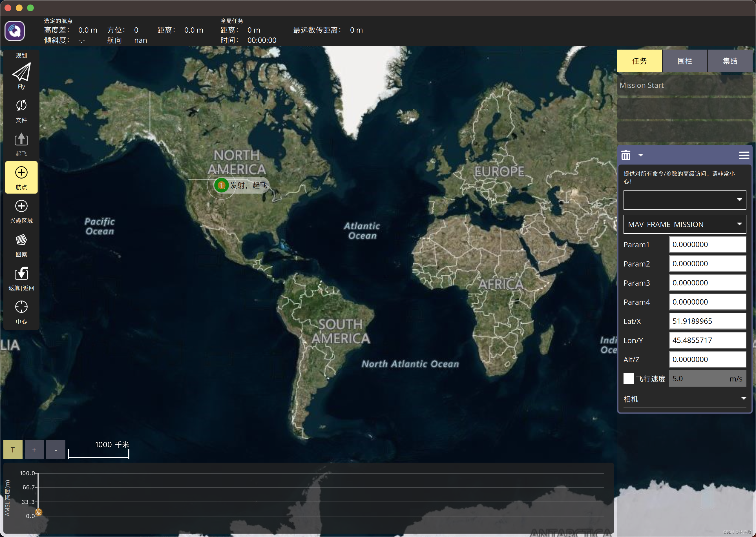This screenshot has width=756, height=537.
Task: Click the NORTH AMERICA map label
Action: pyautogui.click(x=237, y=162)
